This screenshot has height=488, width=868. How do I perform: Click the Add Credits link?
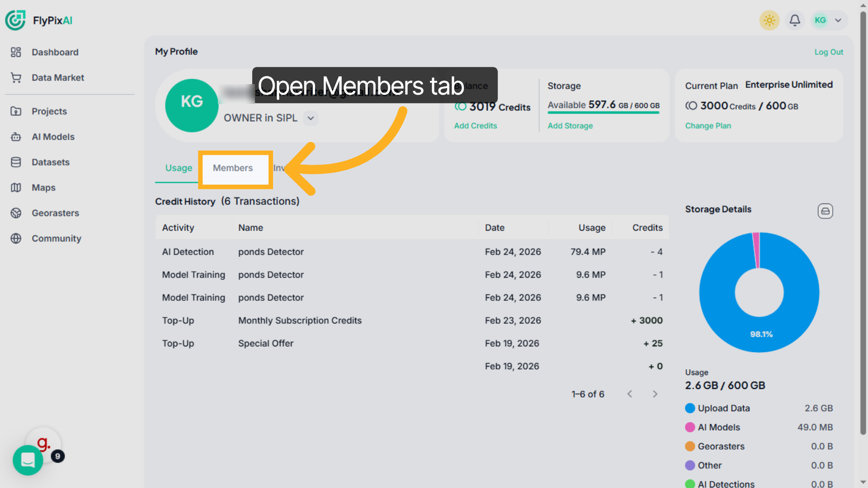point(475,126)
